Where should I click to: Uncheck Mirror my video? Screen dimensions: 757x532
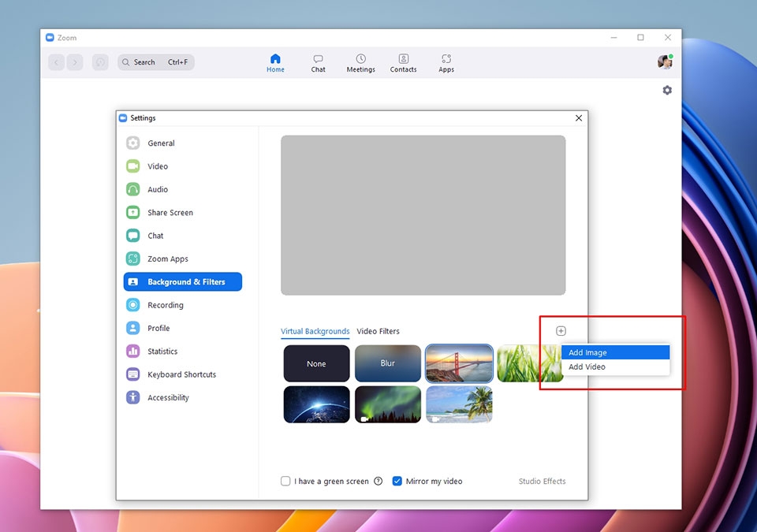point(397,482)
